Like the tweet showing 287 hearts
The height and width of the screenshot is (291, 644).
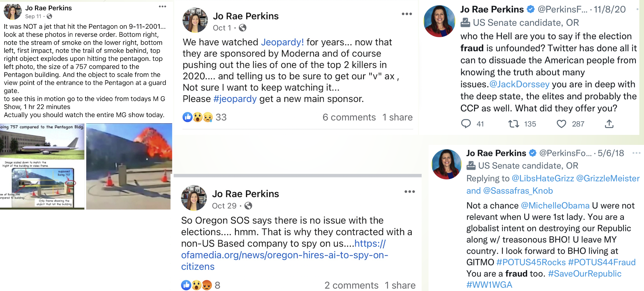pos(561,124)
